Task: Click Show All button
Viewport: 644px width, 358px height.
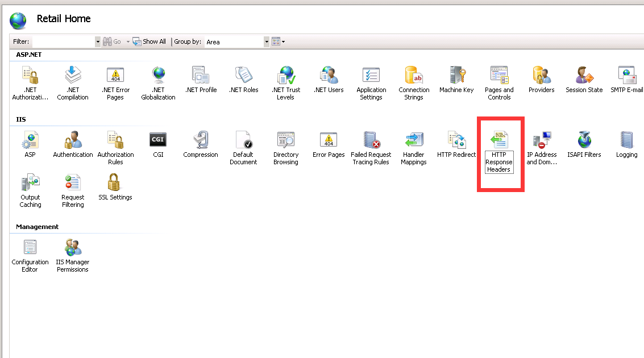Action: (x=149, y=41)
